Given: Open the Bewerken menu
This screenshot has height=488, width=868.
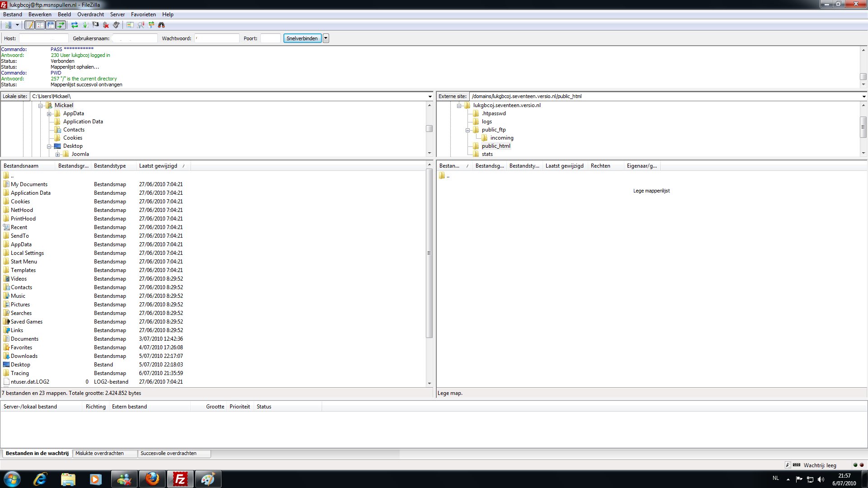Looking at the screenshot, I should pos(40,14).
